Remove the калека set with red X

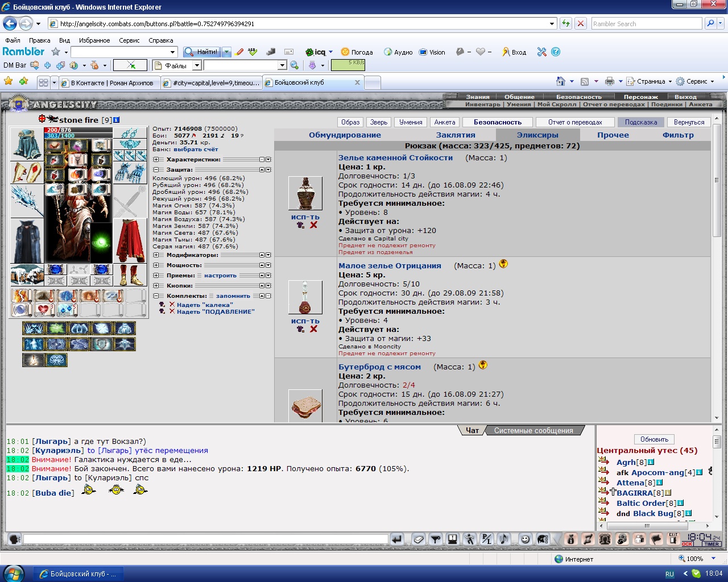tap(172, 305)
